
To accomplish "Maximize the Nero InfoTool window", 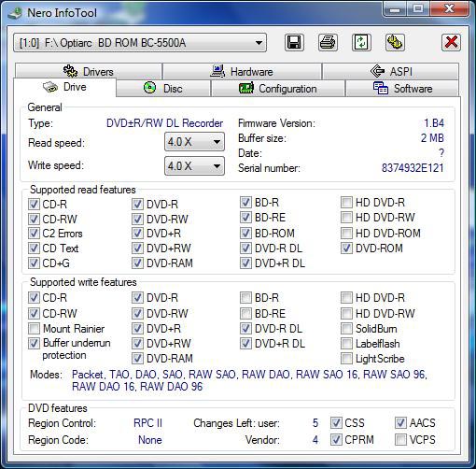I will pos(418,8).
